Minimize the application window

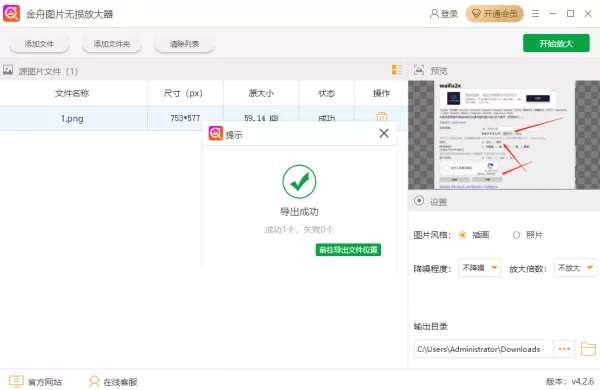553,14
